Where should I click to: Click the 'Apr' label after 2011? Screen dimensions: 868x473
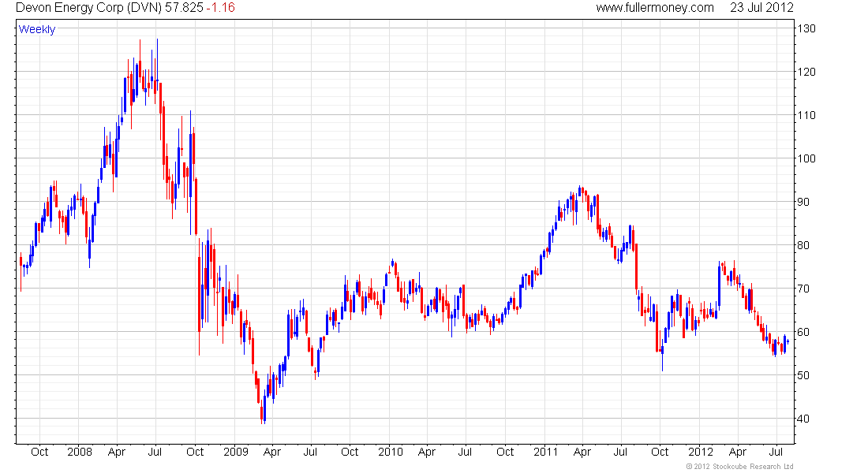click(x=582, y=452)
